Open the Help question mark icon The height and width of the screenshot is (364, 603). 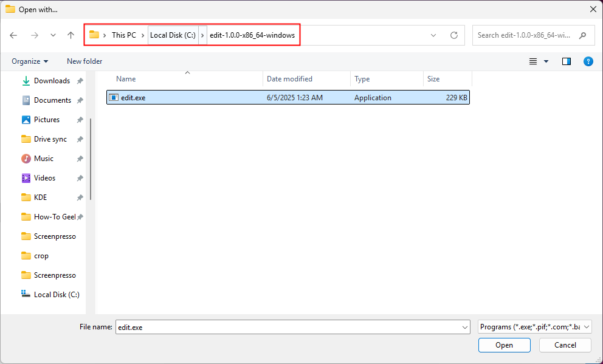588,61
